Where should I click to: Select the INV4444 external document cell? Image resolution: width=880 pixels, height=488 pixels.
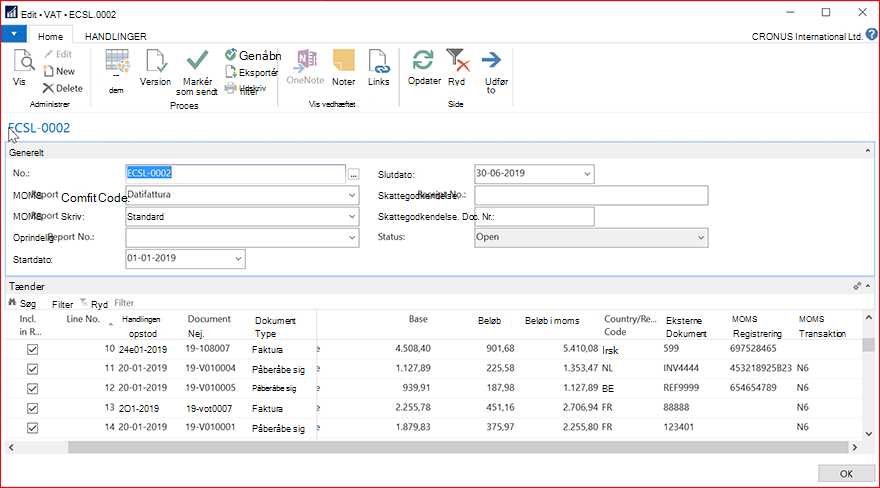(681, 368)
